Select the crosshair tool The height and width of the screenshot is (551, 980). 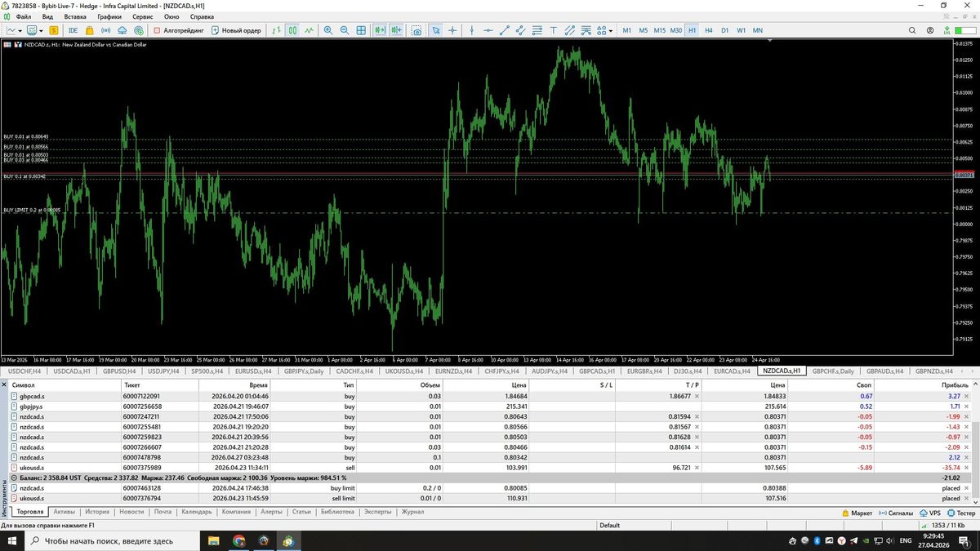[452, 30]
